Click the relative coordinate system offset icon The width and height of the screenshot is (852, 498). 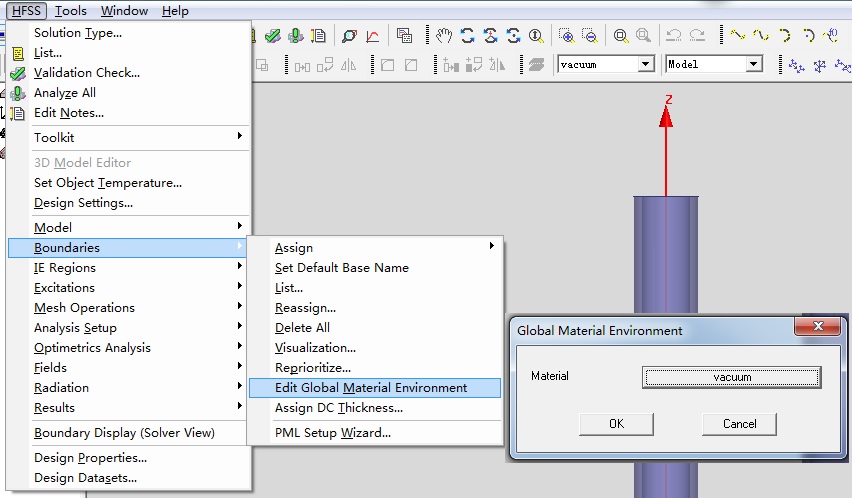[x=797, y=66]
